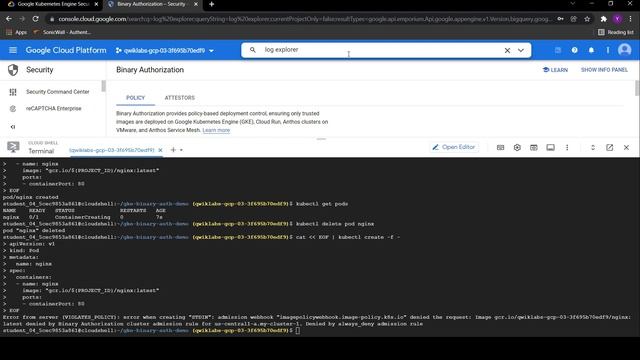The width and height of the screenshot is (640, 360).
Task: Open the Cloud Shell terminal settings gear
Action: pyautogui.click(x=517, y=147)
